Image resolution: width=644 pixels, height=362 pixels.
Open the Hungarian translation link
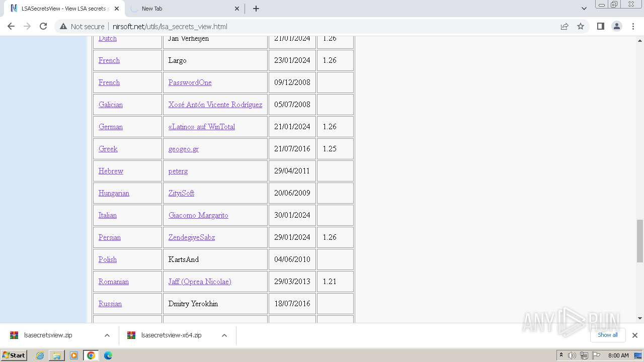(x=114, y=193)
